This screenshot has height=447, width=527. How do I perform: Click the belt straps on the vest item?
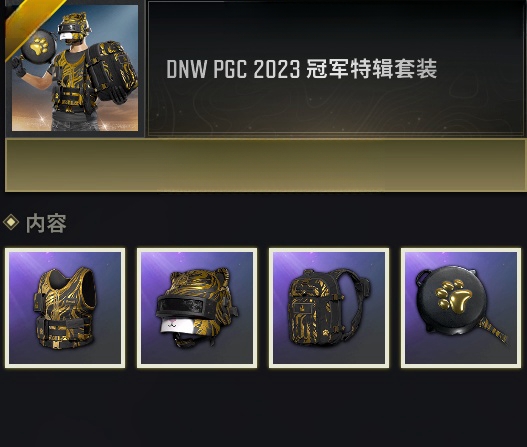[64, 329]
